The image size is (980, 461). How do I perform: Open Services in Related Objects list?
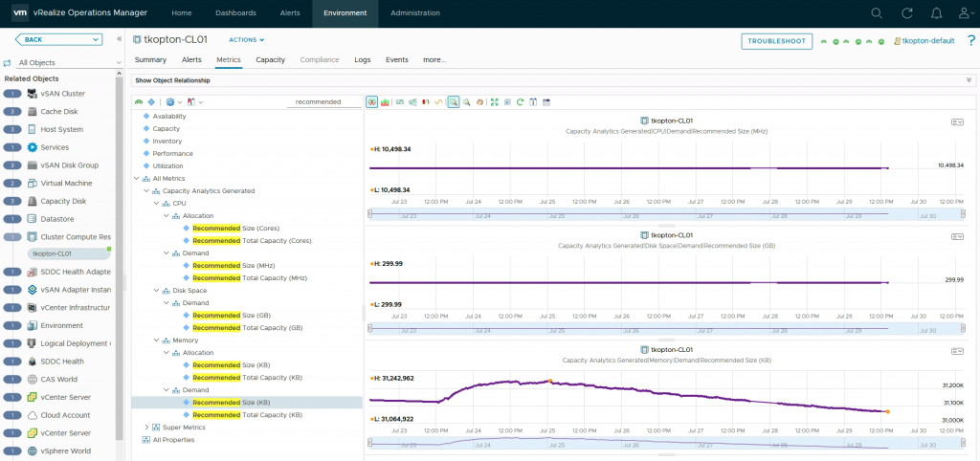point(56,147)
